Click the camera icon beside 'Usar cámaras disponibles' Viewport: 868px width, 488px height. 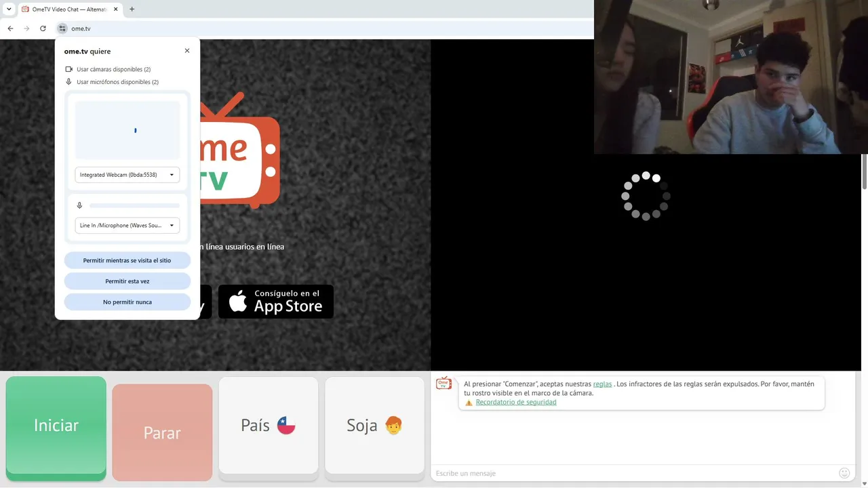[x=68, y=69]
